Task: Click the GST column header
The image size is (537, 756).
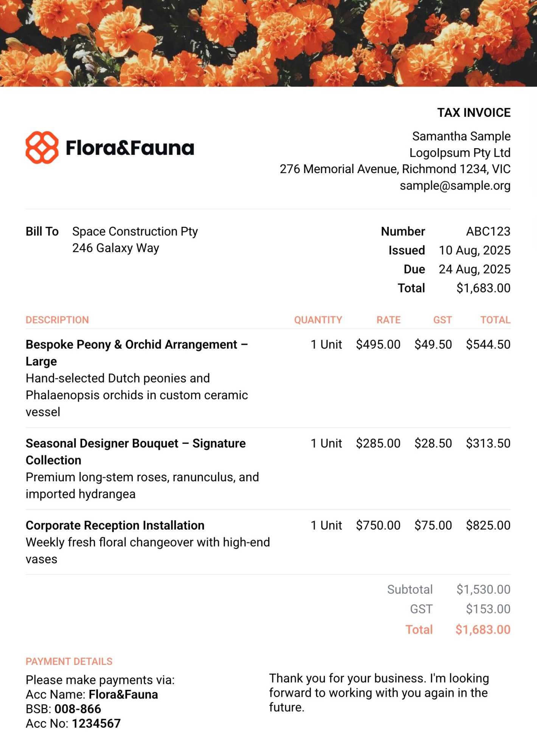Action: pos(442,320)
